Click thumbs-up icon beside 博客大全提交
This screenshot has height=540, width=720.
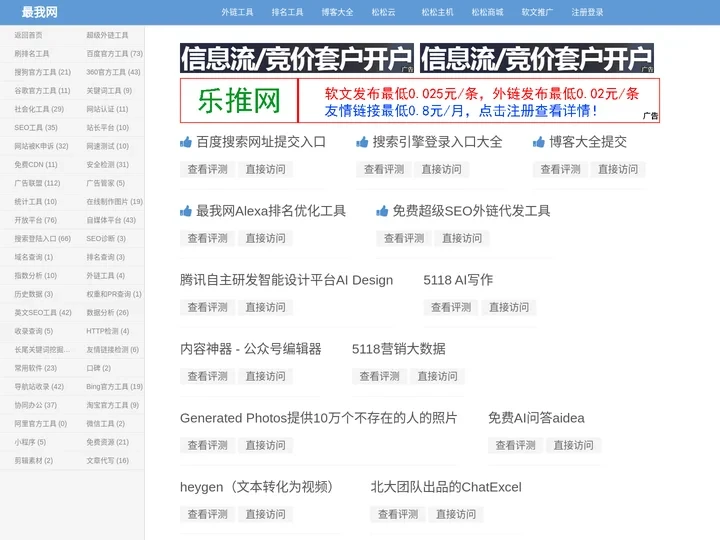(x=539, y=142)
